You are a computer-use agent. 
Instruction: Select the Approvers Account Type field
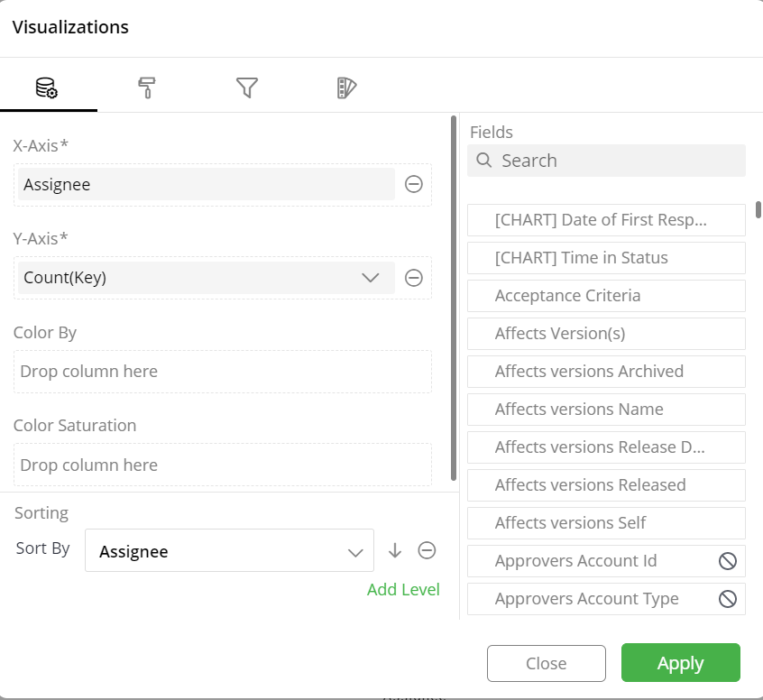606,599
